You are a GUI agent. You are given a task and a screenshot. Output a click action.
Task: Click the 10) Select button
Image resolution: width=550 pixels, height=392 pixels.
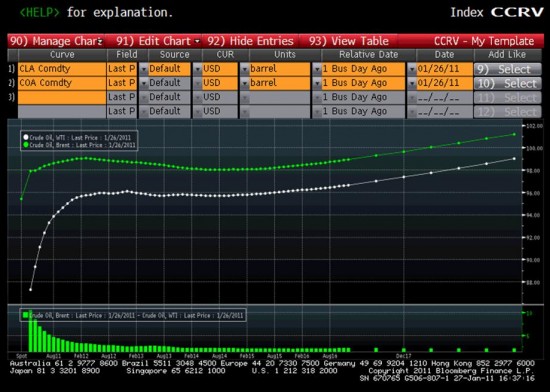click(x=508, y=83)
